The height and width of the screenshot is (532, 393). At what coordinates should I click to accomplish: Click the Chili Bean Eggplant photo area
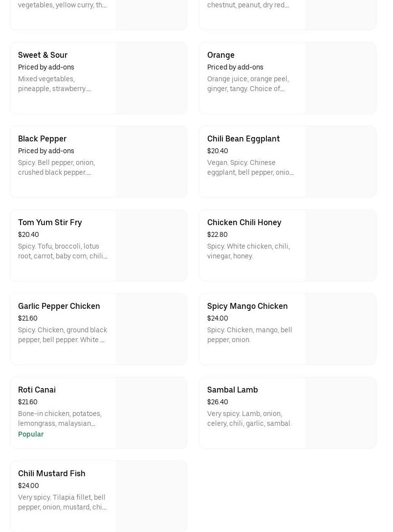click(340, 162)
